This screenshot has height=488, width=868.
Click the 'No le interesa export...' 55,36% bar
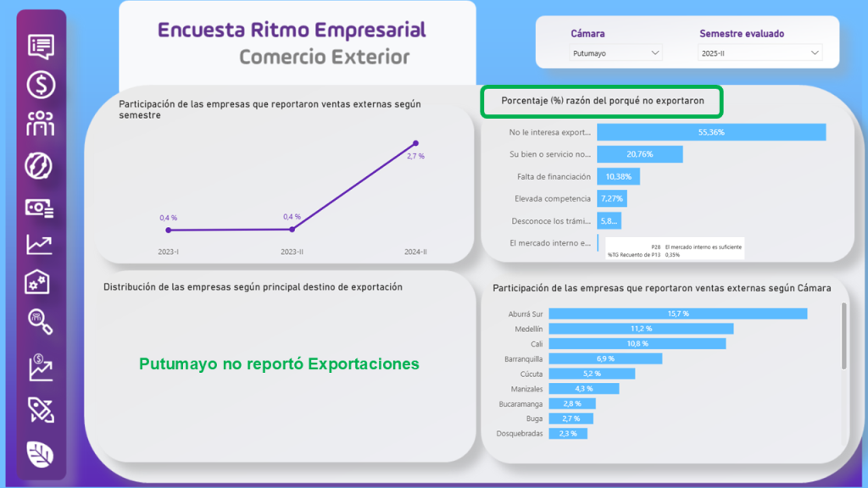(x=710, y=132)
